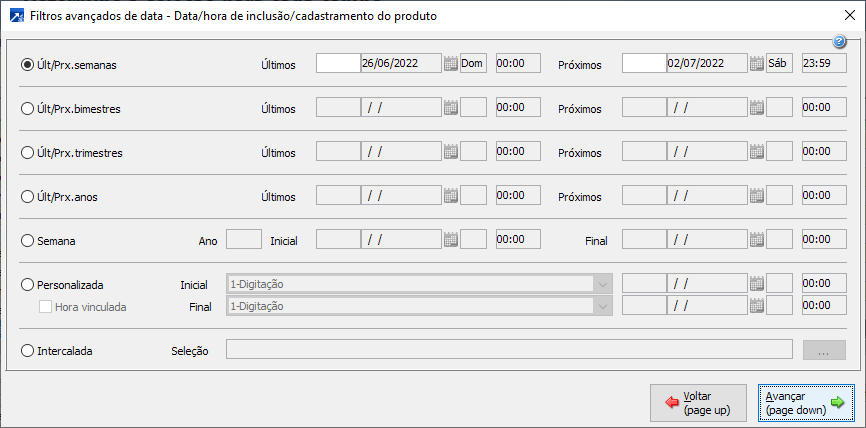Click the Últimos weeks count input field
866x428 pixels.
pyautogui.click(x=337, y=63)
